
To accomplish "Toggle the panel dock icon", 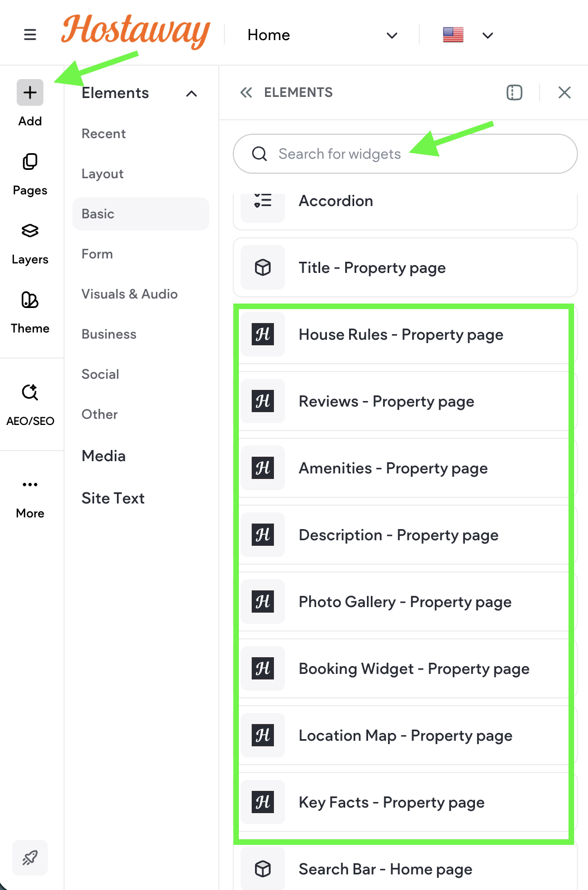I will coord(514,92).
